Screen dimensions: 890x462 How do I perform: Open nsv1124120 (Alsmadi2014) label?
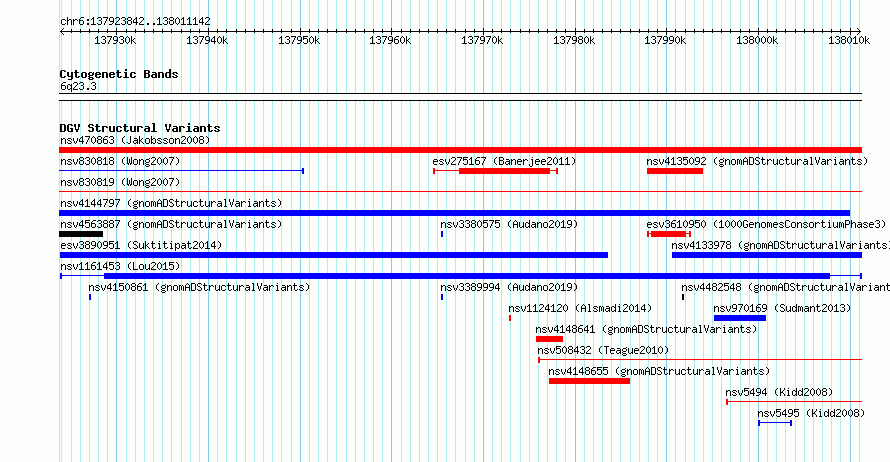[580, 308]
